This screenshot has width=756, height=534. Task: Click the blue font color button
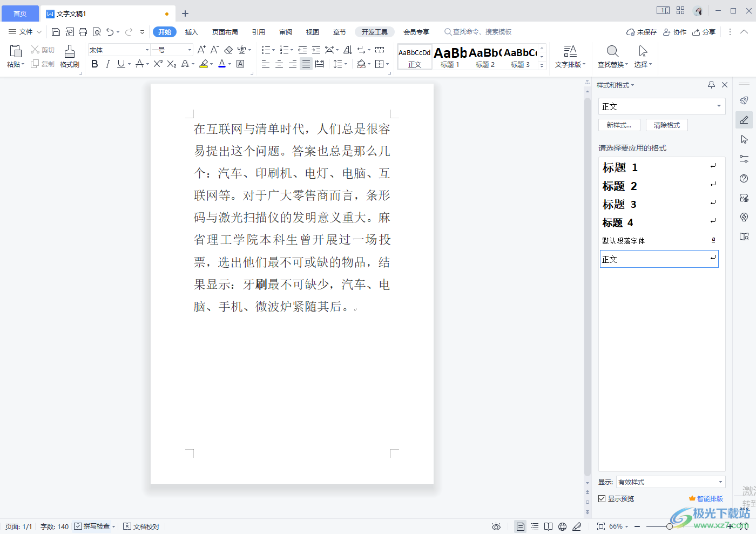pos(222,64)
